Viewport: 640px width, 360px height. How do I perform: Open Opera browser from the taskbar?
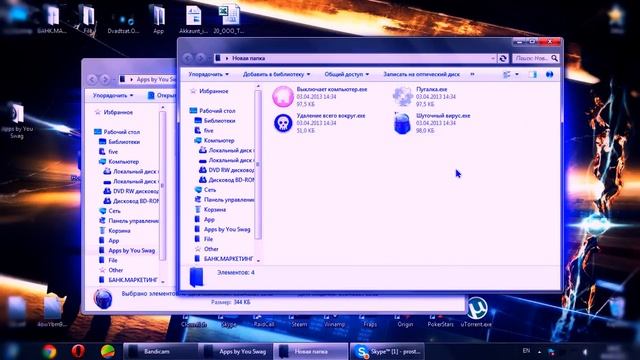point(78,351)
